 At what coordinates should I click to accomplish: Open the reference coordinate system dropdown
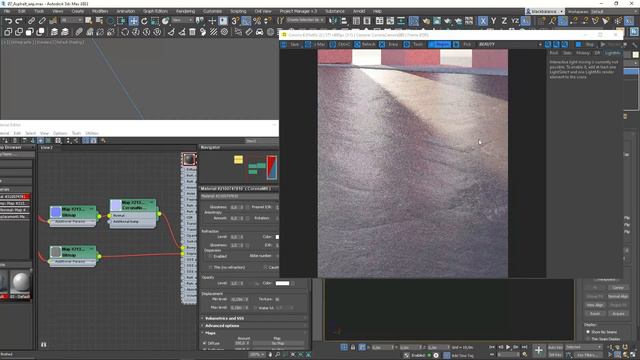[182, 20]
